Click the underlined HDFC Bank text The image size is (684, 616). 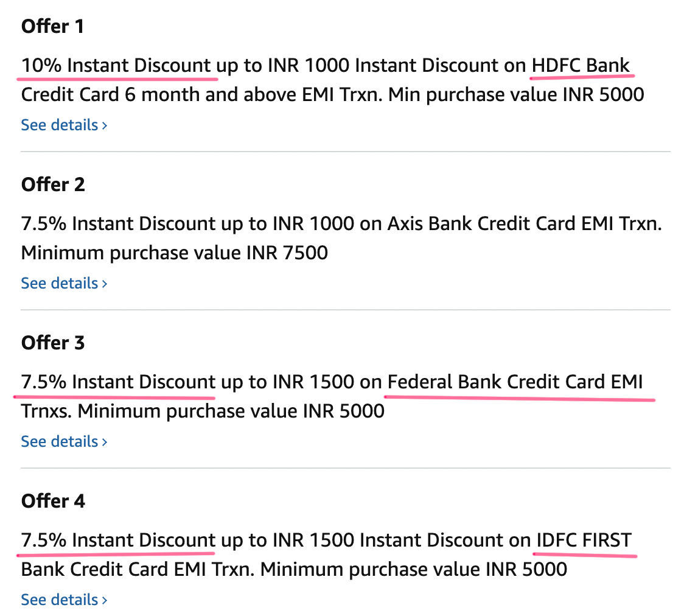(x=581, y=66)
